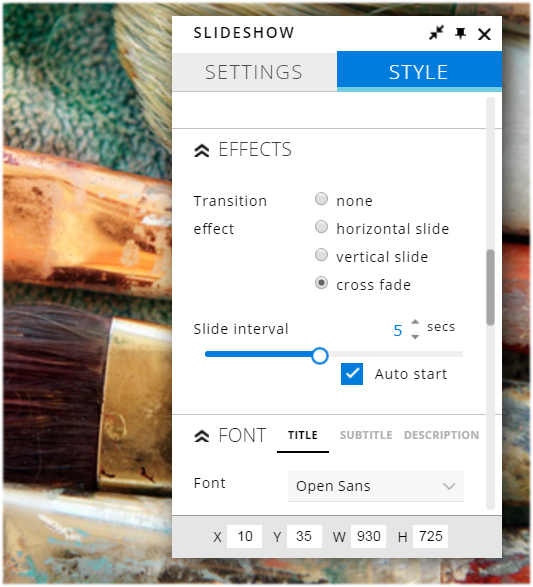The width and height of the screenshot is (533, 587).
Task: Select the 'none' transition effect
Action: pos(321,199)
